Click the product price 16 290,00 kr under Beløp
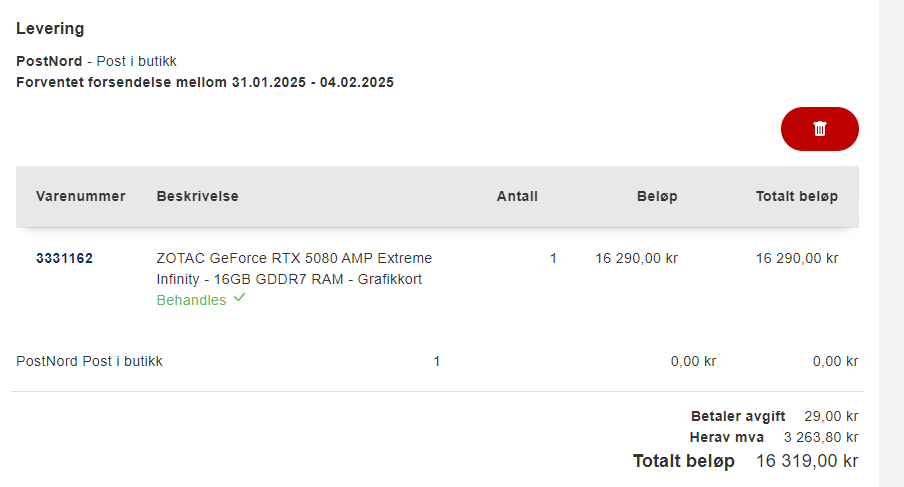Image resolution: width=904 pixels, height=487 pixels. pos(636,258)
